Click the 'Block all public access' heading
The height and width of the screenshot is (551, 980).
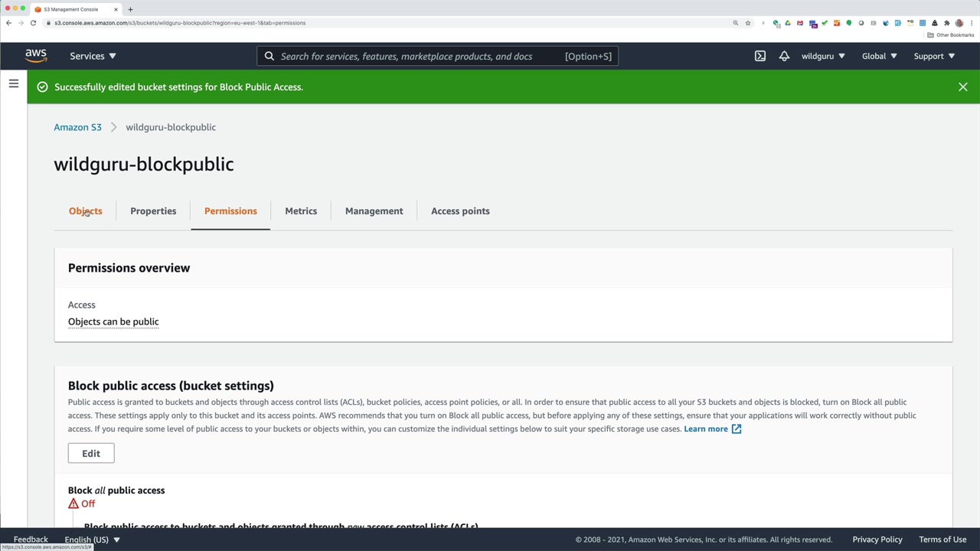[116, 491]
